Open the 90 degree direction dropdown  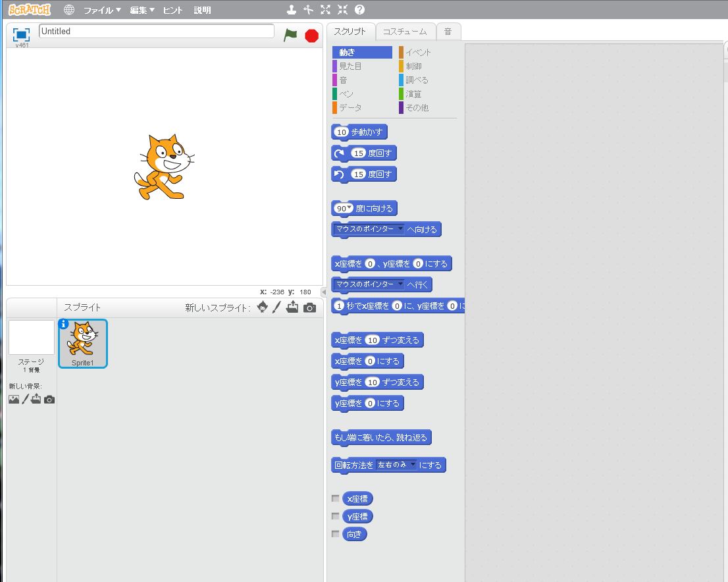click(x=350, y=208)
